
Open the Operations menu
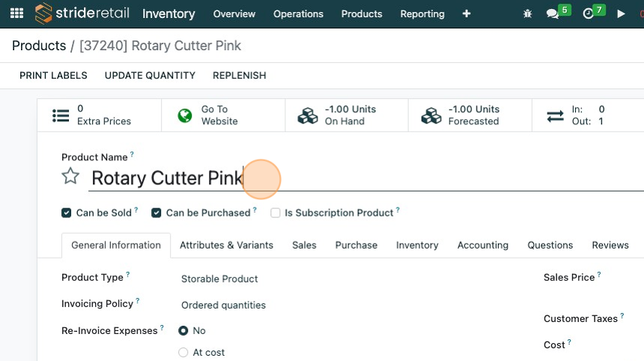click(298, 13)
